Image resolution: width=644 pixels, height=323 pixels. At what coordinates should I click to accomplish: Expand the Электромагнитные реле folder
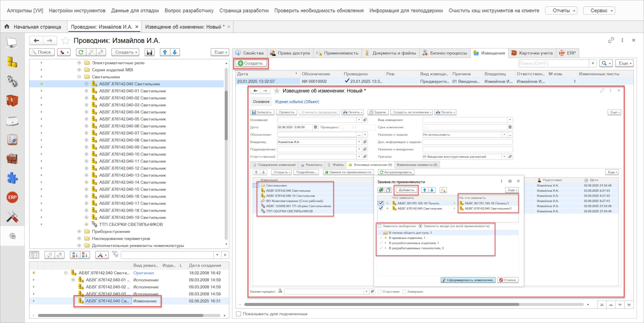[x=79, y=63]
